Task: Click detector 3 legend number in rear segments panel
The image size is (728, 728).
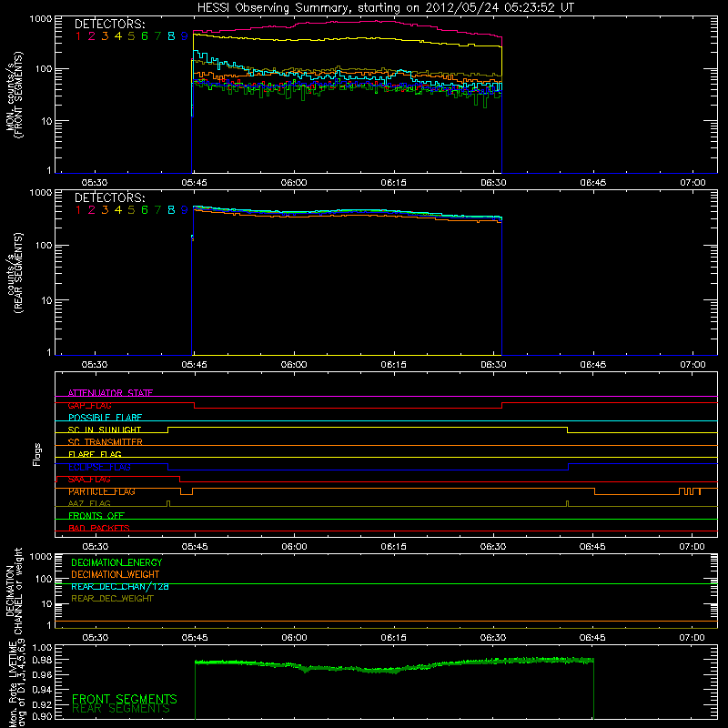Action: click(105, 210)
